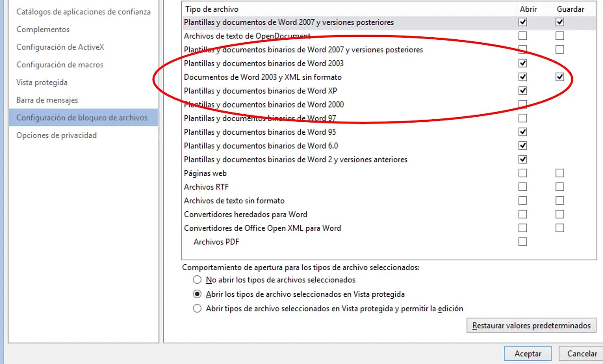Screen dimensions: 603x364
Task: Uncheck Guardar for Word 2003 y XML sin formato
Action: [560, 77]
